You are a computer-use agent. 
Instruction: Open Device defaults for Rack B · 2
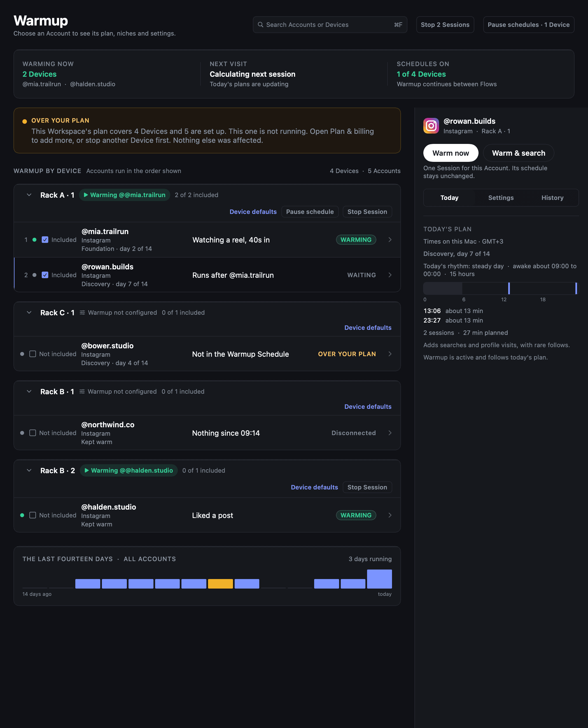pyautogui.click(x=314, y=487)
